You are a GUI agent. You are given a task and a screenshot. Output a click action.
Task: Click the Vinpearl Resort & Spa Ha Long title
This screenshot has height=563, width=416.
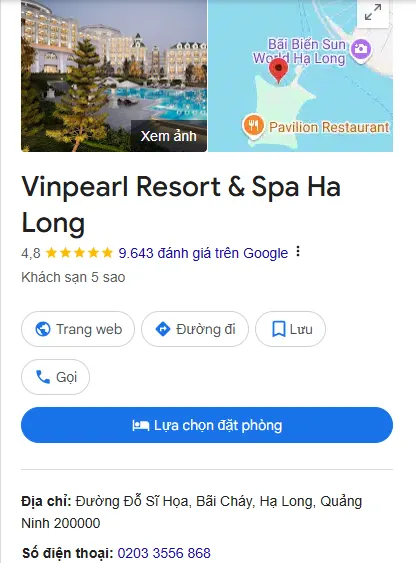click(181, 205)
